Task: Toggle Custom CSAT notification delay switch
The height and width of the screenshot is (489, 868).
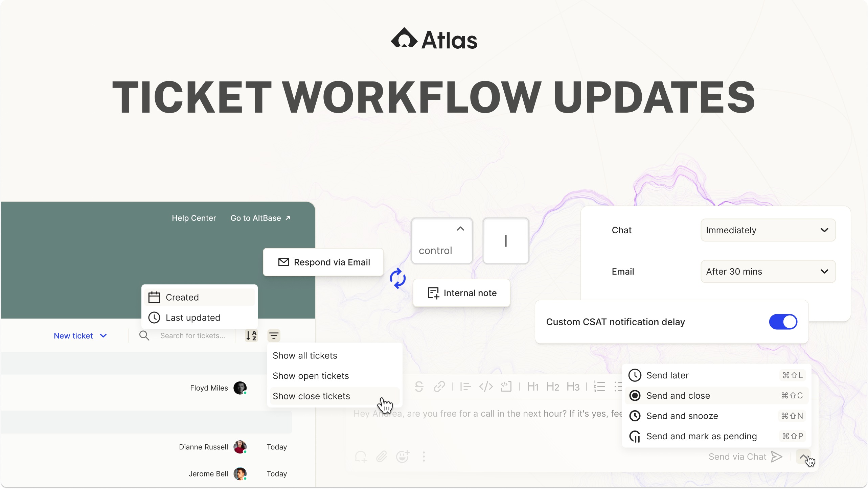Action: point(783,322)
